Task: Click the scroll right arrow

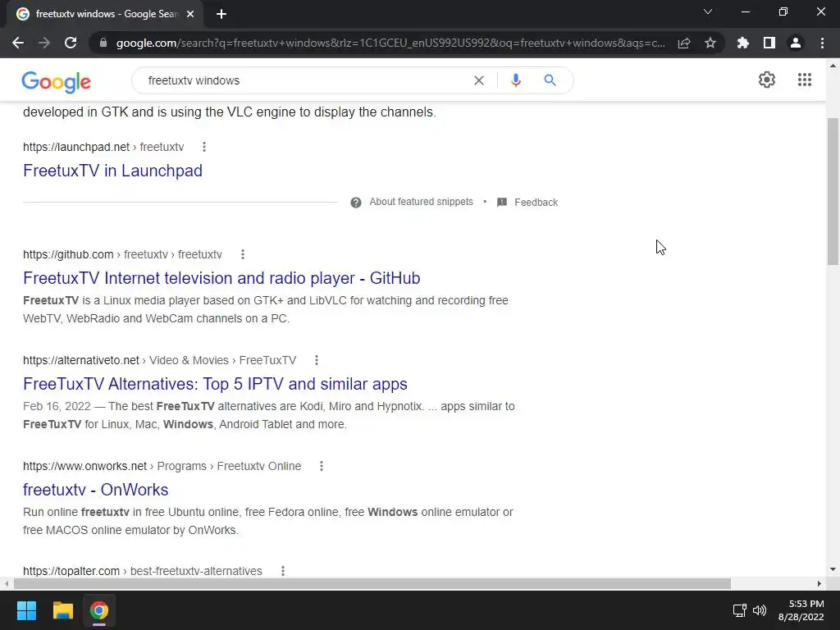Action: pos(819,583)
